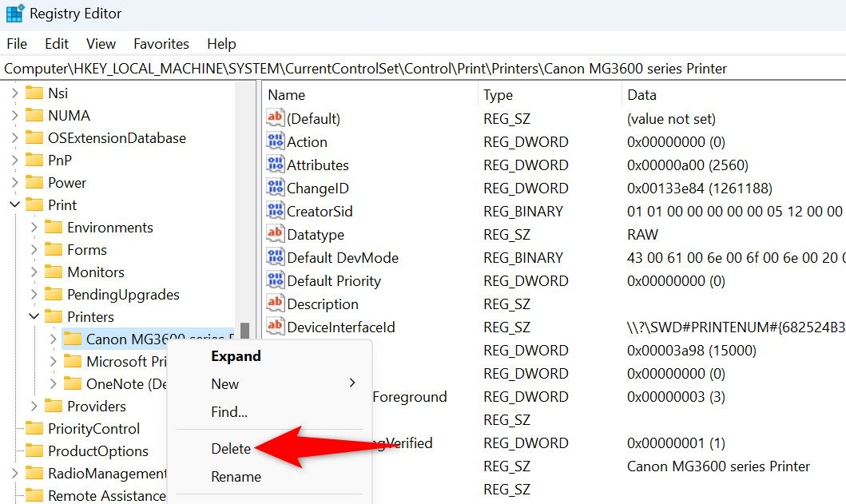This screenshot has height=504, width=846.
Task: Select the Default Priority DWORD icon
Action: (x=275, y=280)
